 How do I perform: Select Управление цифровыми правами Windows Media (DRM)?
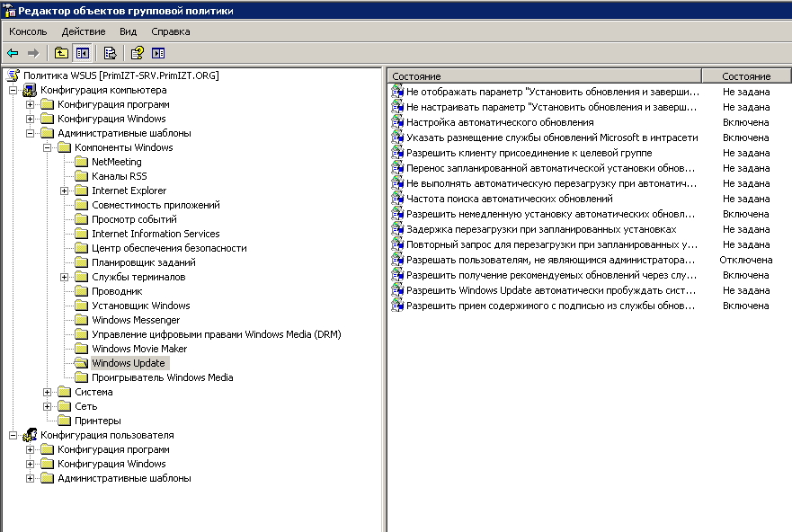pyautogui.click(x=216, y=334)
